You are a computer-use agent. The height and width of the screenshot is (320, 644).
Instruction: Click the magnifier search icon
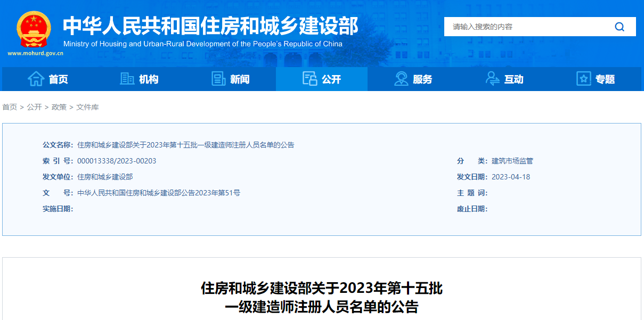pos(619,27)
